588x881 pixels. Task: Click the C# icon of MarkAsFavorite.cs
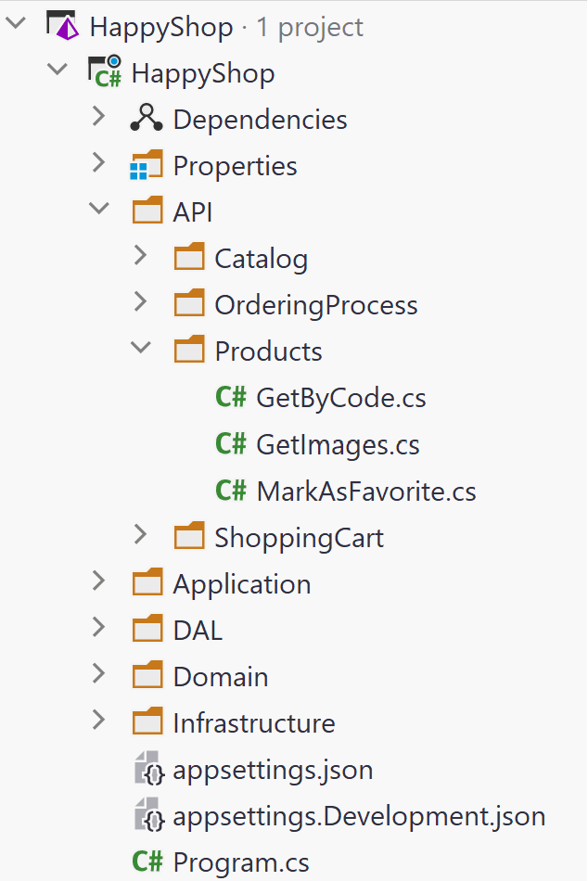point(231,490)
